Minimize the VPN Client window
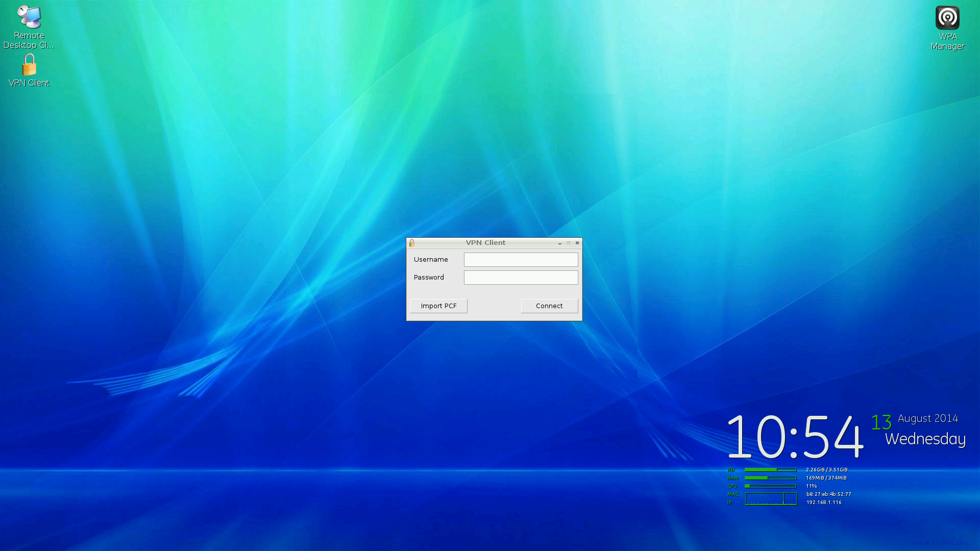Screen dimensions: 980x551 point(560,243)
